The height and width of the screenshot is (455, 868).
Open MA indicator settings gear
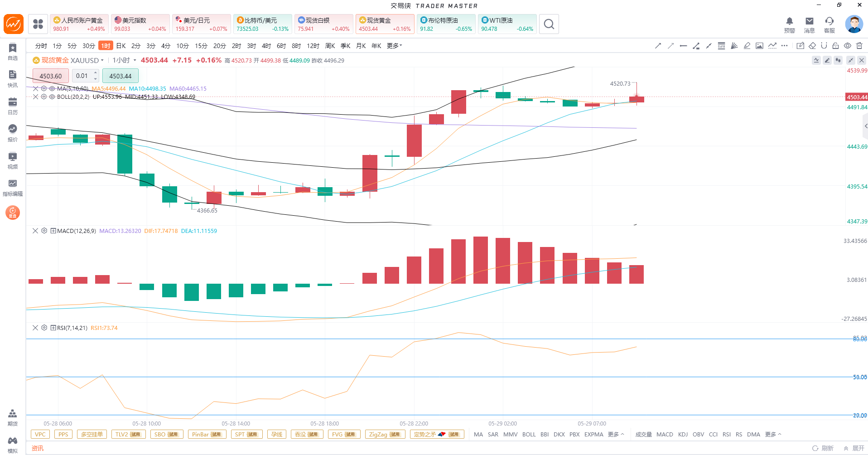tap(44, 89)
